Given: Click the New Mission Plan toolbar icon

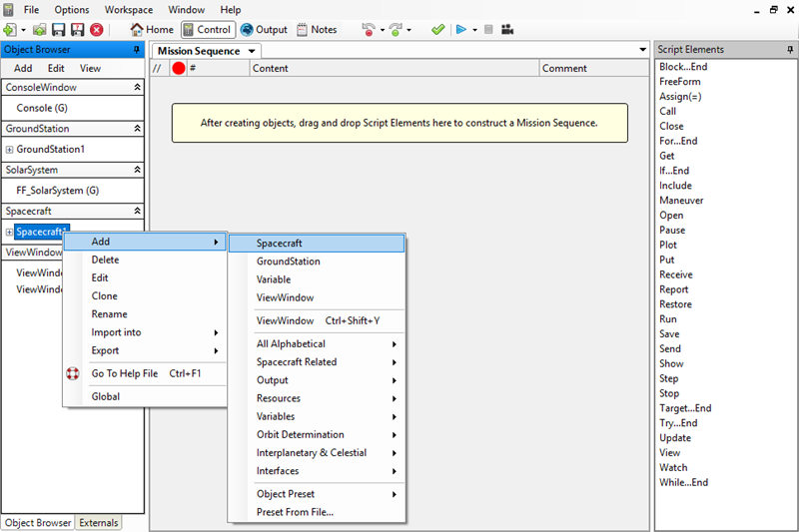Looking at the screenshot, I should click(x=10, y=30).
